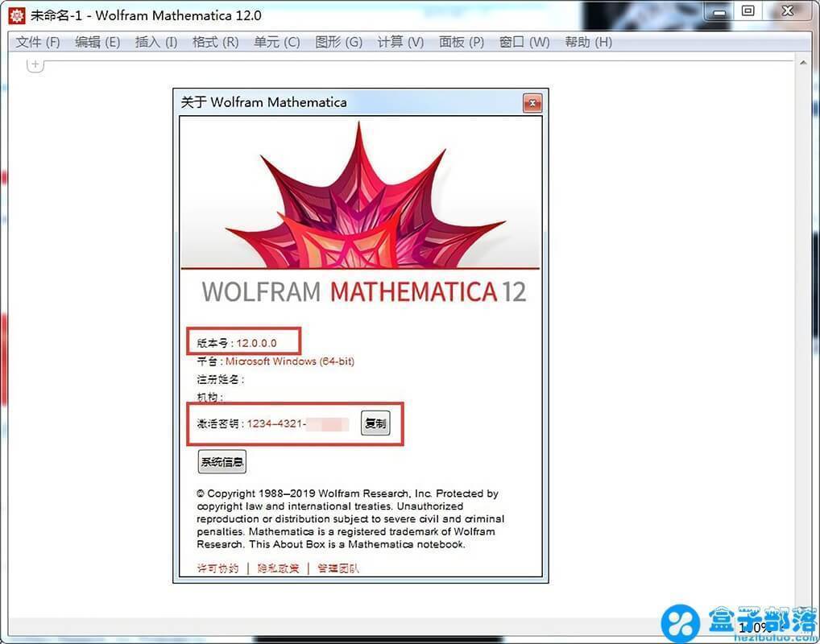Open the 单元 (C) menu

coord(275,42)
